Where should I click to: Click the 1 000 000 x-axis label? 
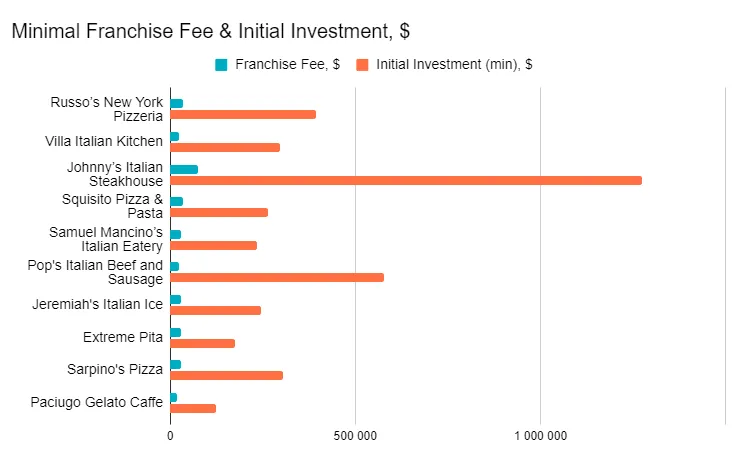(540, 435)
